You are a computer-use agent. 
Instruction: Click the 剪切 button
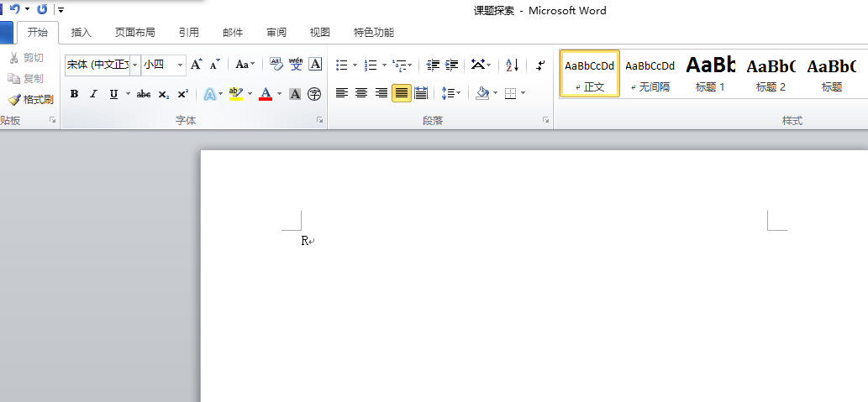point(27,58)
